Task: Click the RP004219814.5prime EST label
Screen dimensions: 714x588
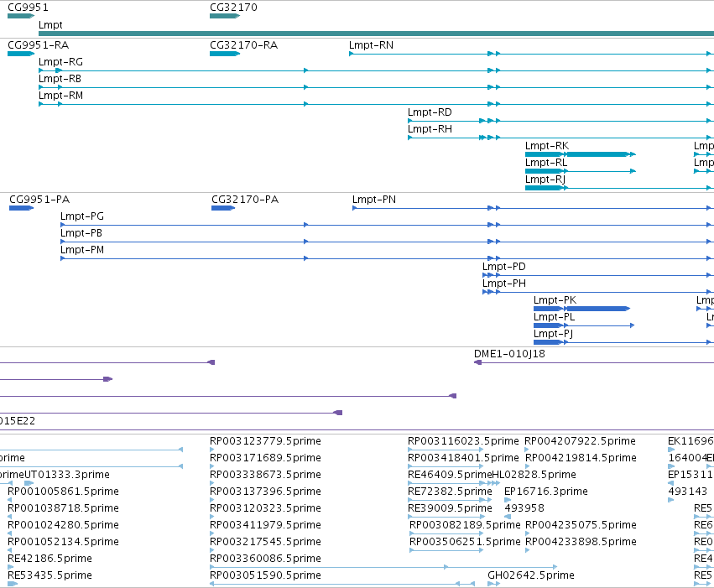Action: tap(581, 458)
